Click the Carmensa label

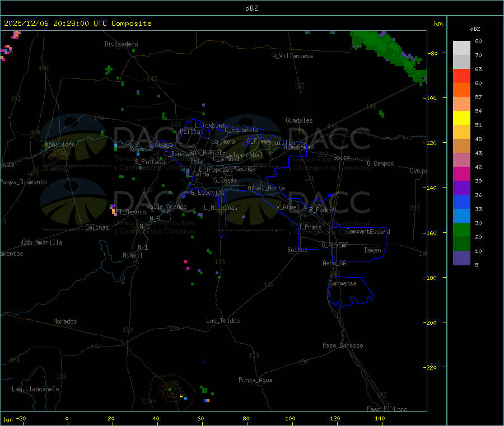[x=343, y=283]
